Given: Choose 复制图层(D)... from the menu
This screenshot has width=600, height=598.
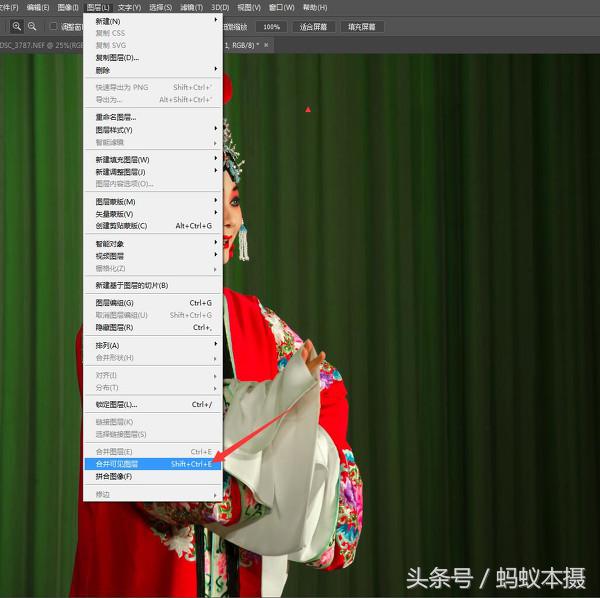Looking at the screenshot, I should coord(153,58).
